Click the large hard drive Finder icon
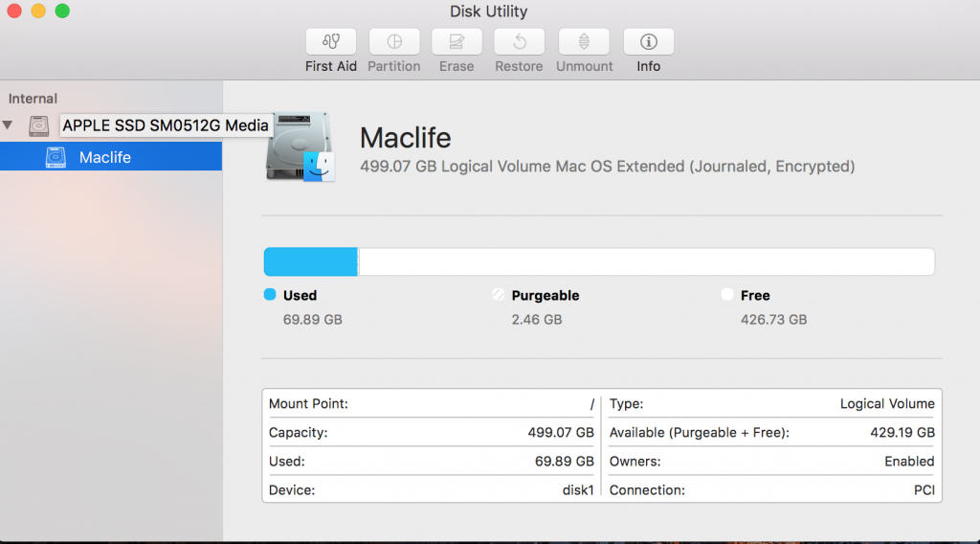Image resolution: width=980 pixels, height=544 pixels. (300, 147)
